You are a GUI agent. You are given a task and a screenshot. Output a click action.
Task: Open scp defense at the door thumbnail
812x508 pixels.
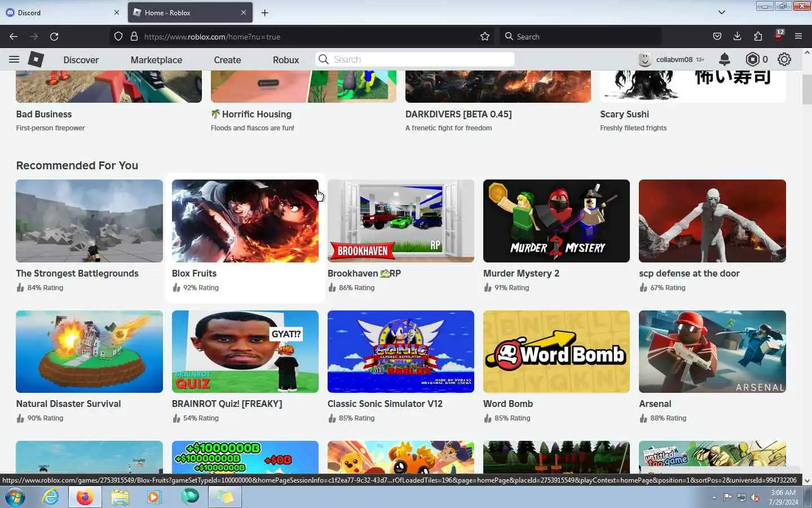(712, 221)
